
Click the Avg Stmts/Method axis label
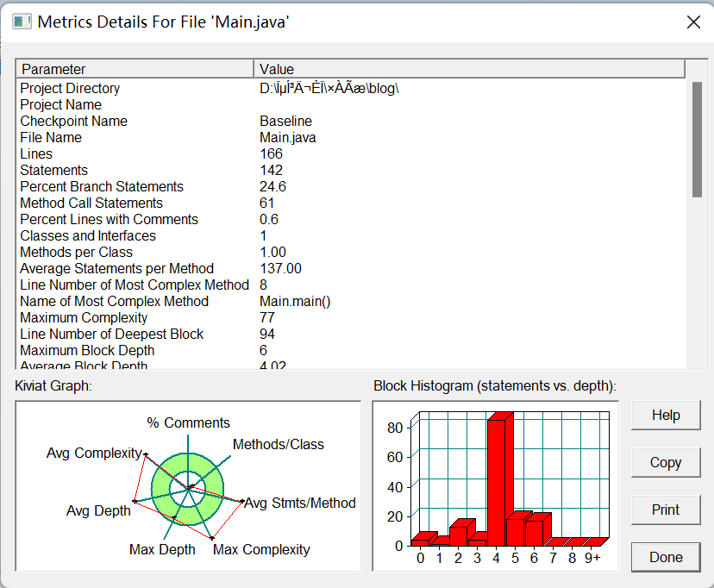[300, 503]
